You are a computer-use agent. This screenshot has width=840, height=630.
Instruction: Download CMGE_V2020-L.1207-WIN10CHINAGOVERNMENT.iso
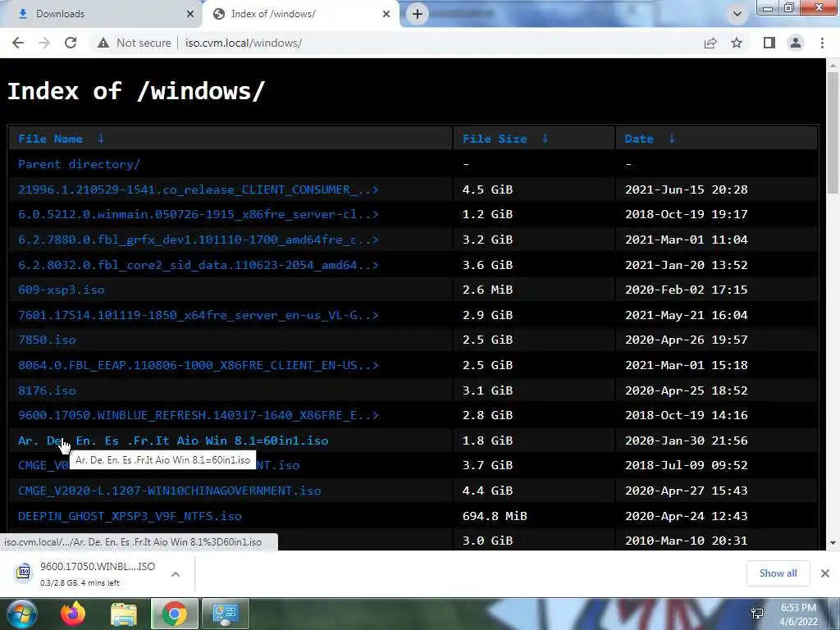[x=169, y=491]
